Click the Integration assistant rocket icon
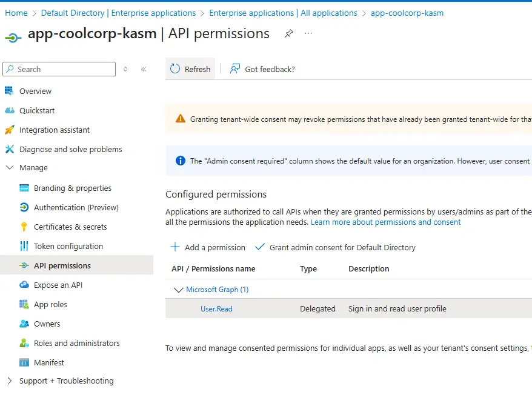 click(x=9, y=130)
